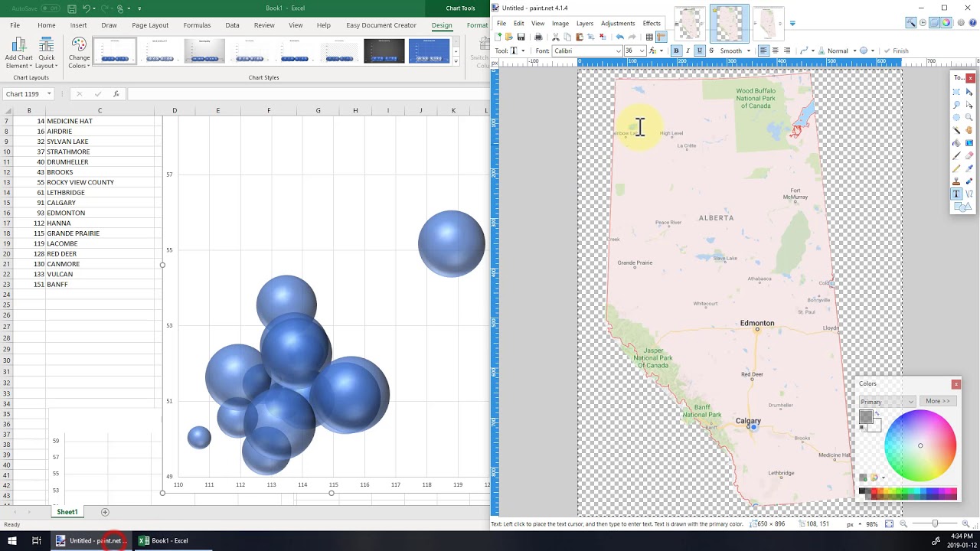
Task: Click the Cut scissors icon in paint.net
Action: tap(556, 37)
